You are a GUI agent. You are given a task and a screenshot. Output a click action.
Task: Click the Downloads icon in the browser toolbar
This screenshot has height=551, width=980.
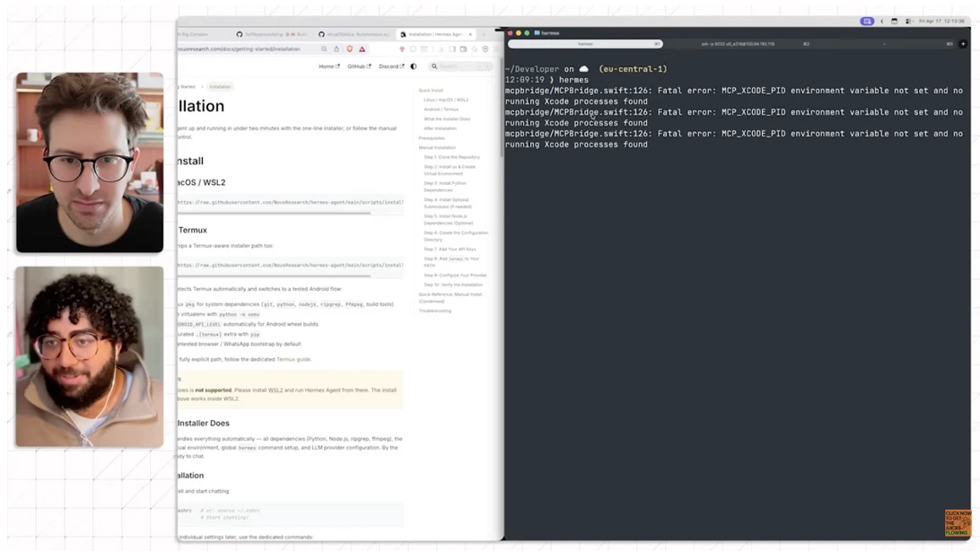(x=441, y=48)
